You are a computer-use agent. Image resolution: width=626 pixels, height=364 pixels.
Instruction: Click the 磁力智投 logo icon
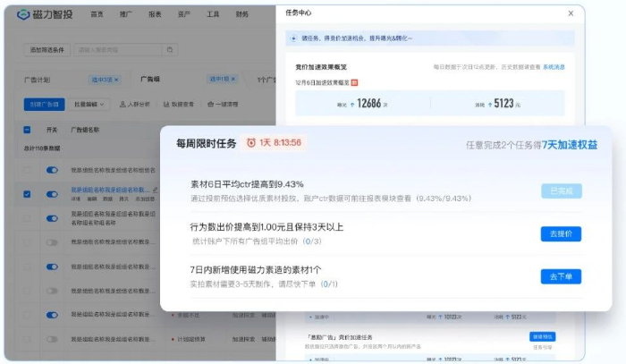pyautogui.click(x=23, y=15)
